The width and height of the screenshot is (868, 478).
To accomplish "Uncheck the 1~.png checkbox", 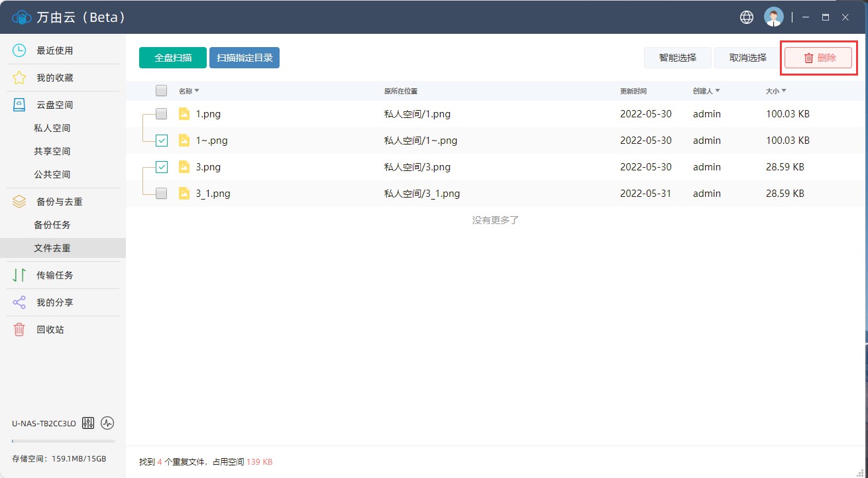I will click(162, 141).
